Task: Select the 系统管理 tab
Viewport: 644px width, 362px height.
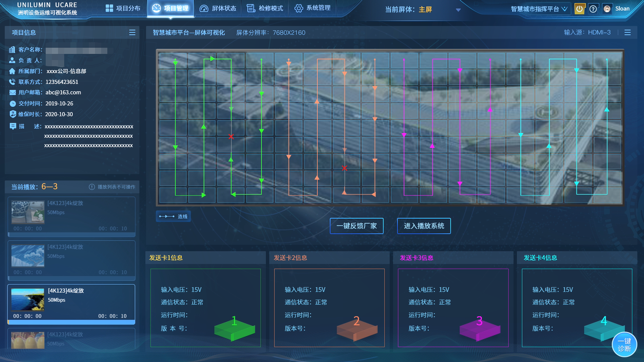Action: 312,8
